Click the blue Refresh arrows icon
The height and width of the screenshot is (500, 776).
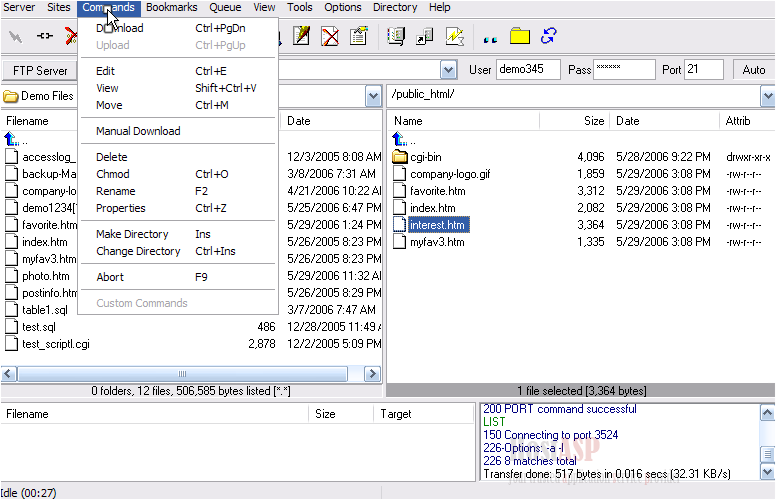tap(548, 36)
